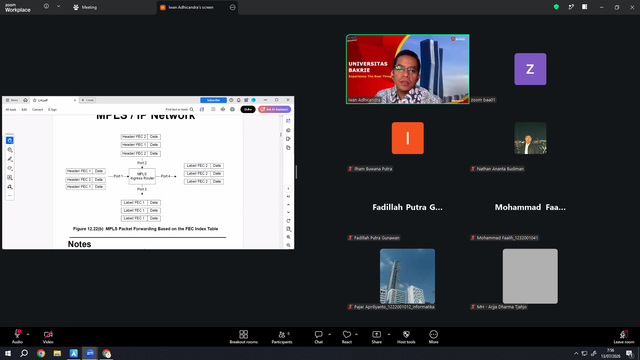Open the Convert menu in PDF viewer

coord(38,109)
